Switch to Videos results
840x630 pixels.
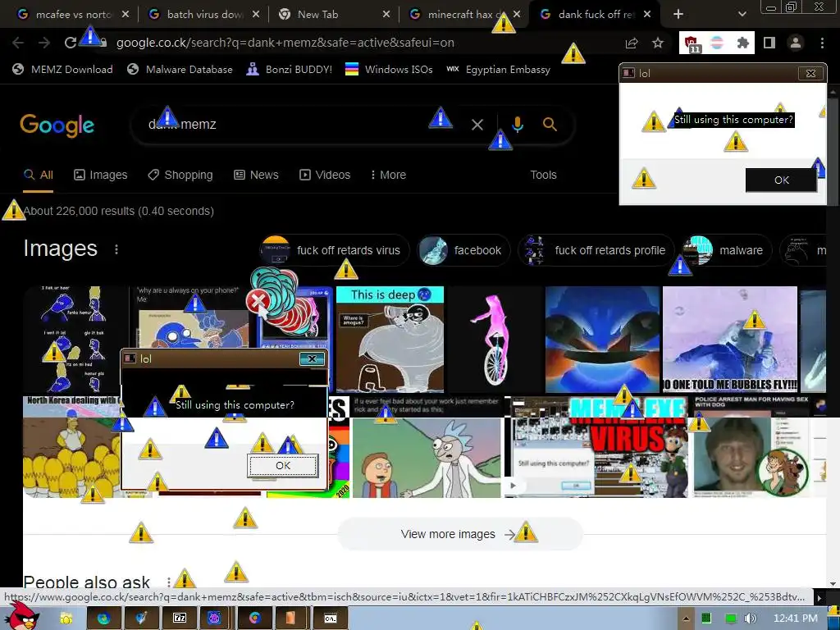tap(325, 176)
